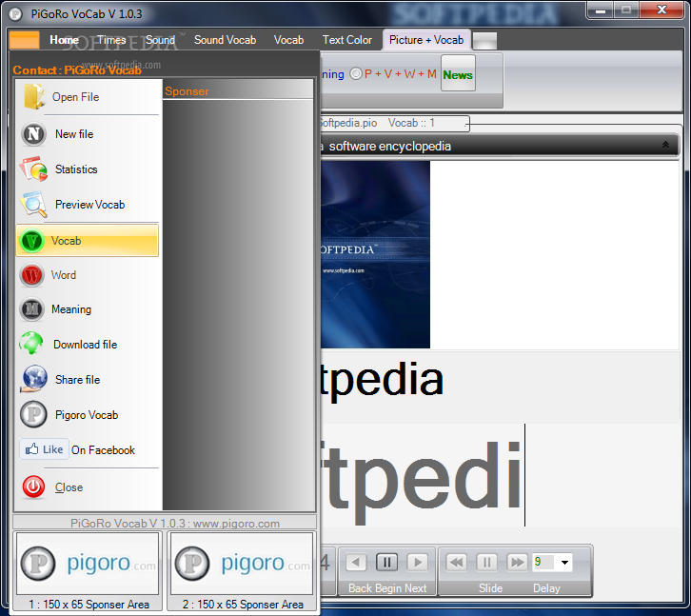Image resolution: width=691 pixels, height=616 pixels.
Task: Collapse the software encyclopedia header panel
Action: point(665,145)
